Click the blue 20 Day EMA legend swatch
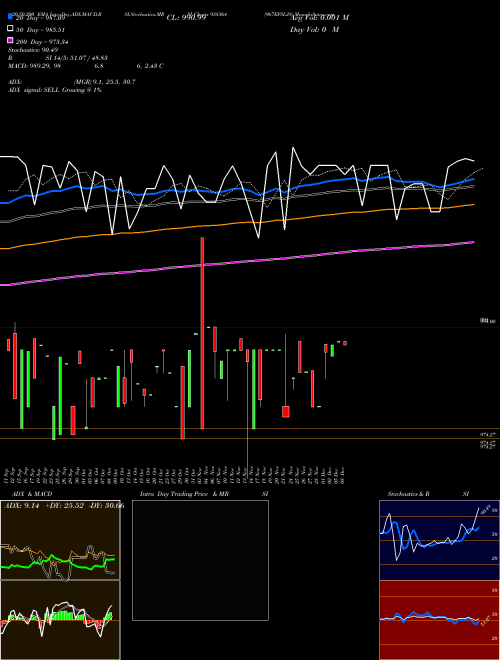 (10, 16)
